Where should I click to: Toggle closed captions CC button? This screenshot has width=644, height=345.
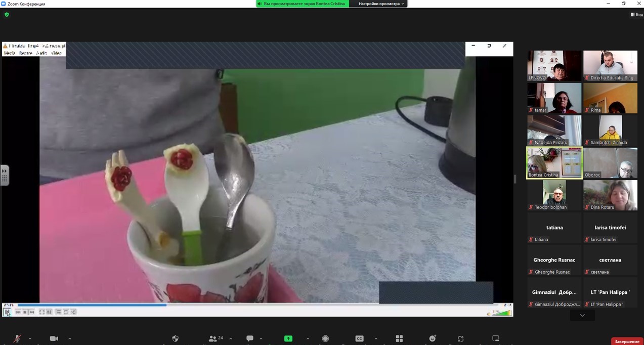[359, 338]
